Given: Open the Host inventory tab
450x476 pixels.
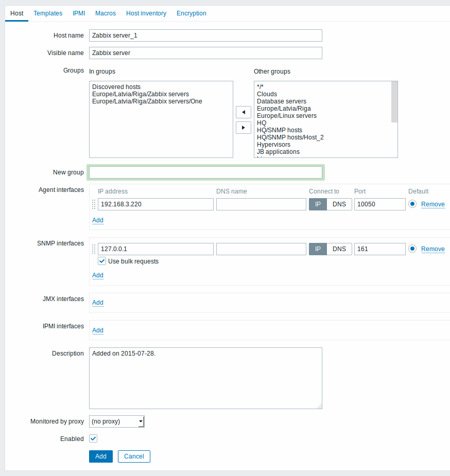Looking at the screenshot, I should click(146, 13).
